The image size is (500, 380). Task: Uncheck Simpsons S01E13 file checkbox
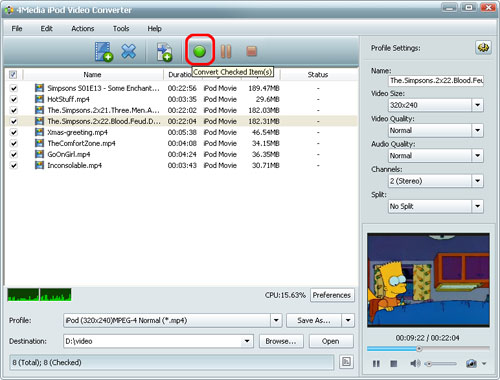[x=14, y=88]
